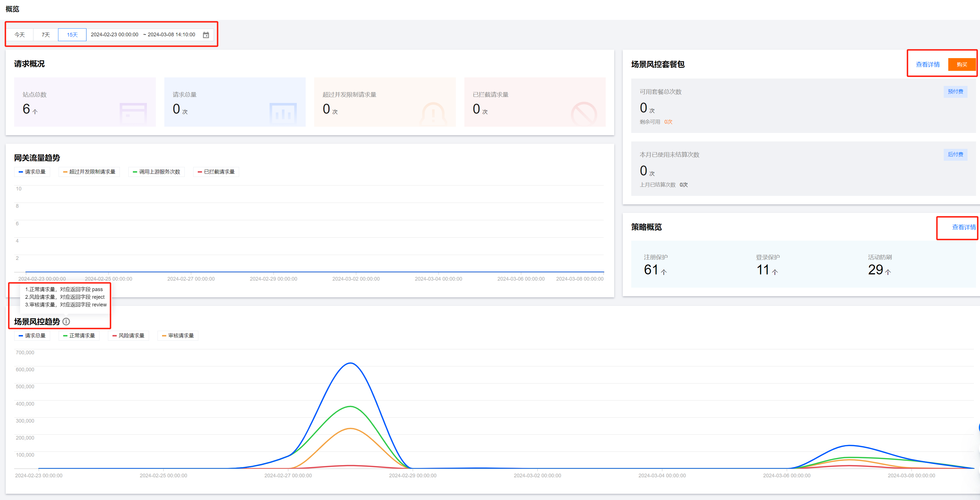This screenshot has width=980, height=500.
Task: Toggle 风险请求量 legend series
Action: [x=128, y=336]
